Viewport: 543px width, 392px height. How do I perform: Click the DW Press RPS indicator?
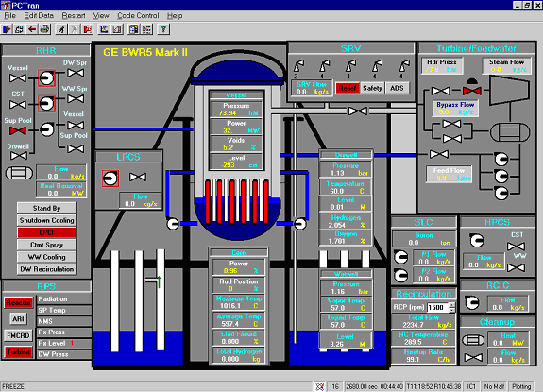(64, 354)
